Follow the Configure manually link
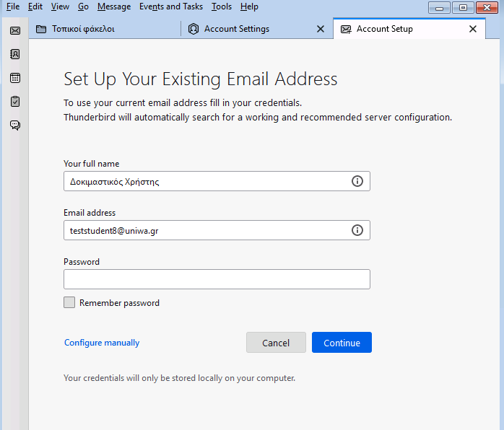Viewport: 504px width, 430px height. [x=102, y=343]
